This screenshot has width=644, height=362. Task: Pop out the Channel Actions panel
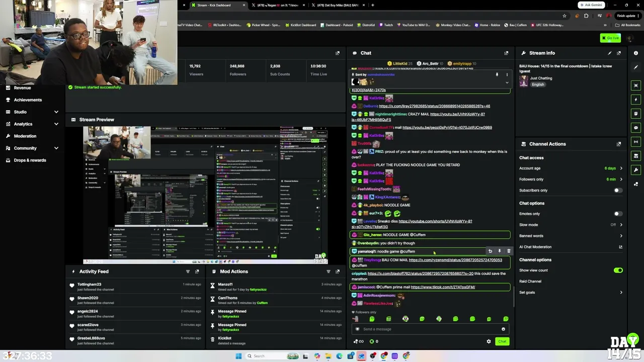[619, 144]
